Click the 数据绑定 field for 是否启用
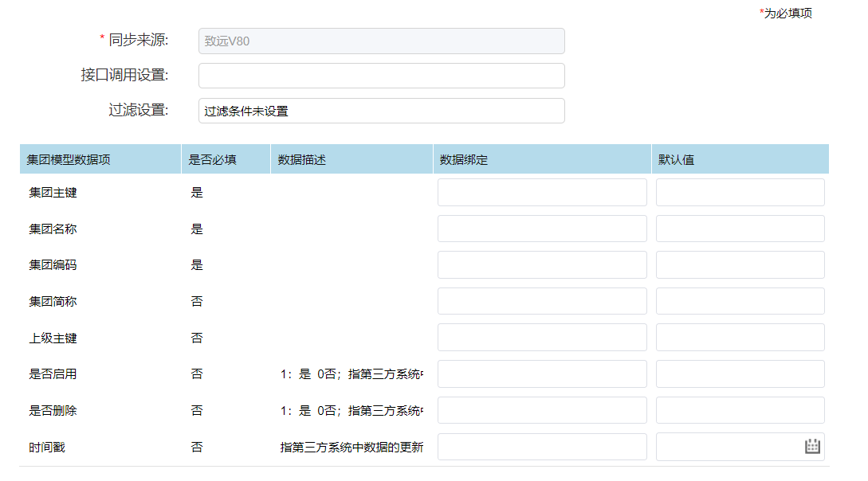Viewport: 868px width, 481px height. (x=542, y=374)
